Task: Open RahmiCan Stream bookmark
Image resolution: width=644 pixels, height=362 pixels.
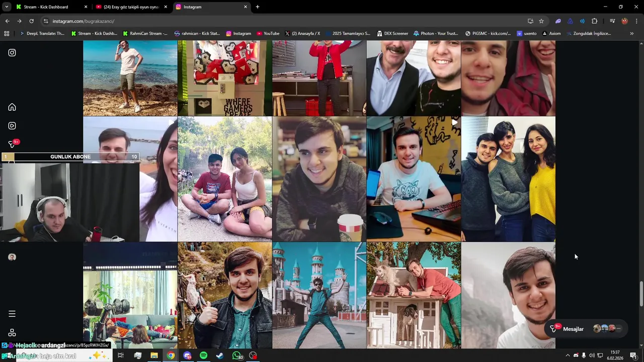Action: coord(144,33)
